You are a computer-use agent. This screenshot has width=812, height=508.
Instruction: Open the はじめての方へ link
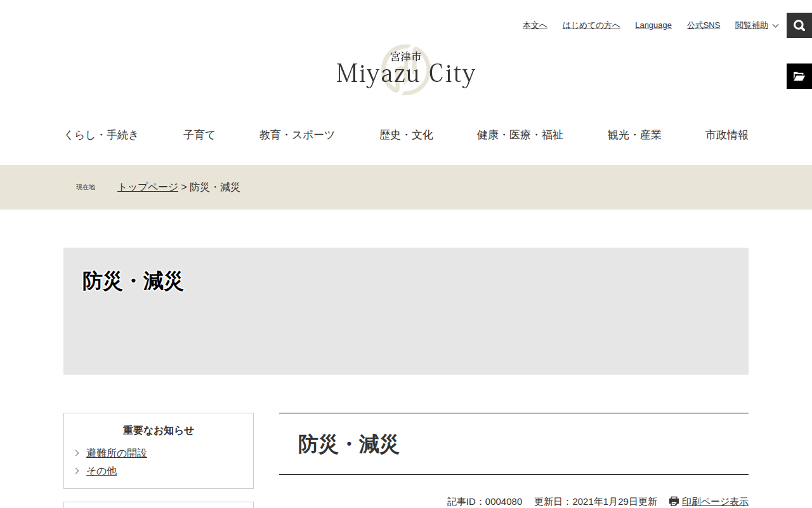[x=591, y=25]
